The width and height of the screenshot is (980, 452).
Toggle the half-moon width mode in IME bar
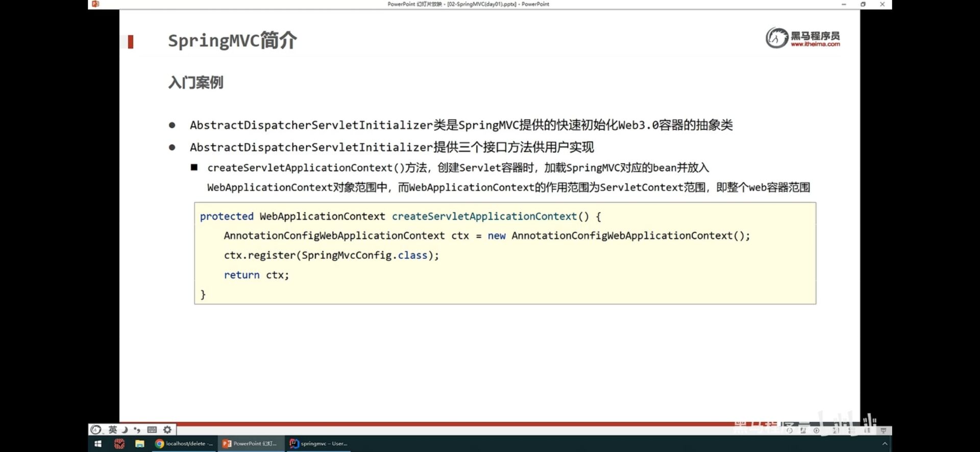click(125, 430)
